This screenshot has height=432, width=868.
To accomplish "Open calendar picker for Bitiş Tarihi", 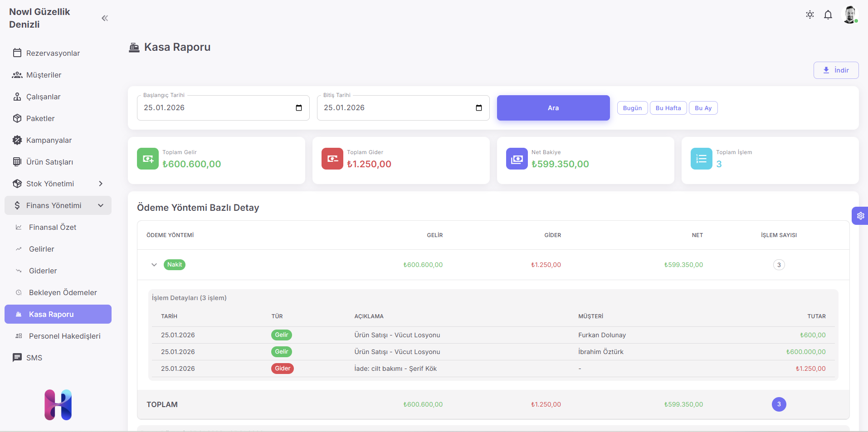I will (478, 108).
